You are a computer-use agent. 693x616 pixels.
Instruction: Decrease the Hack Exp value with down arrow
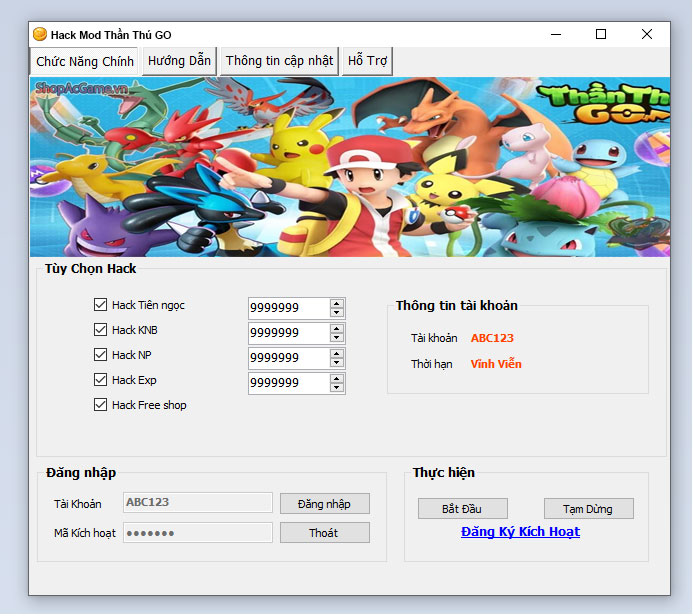[x=337, y=388]
